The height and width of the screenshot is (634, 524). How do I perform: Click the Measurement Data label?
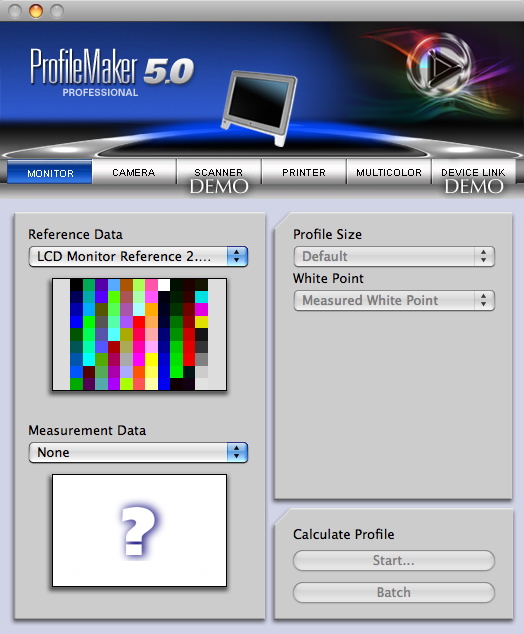[x=87, y=430]
